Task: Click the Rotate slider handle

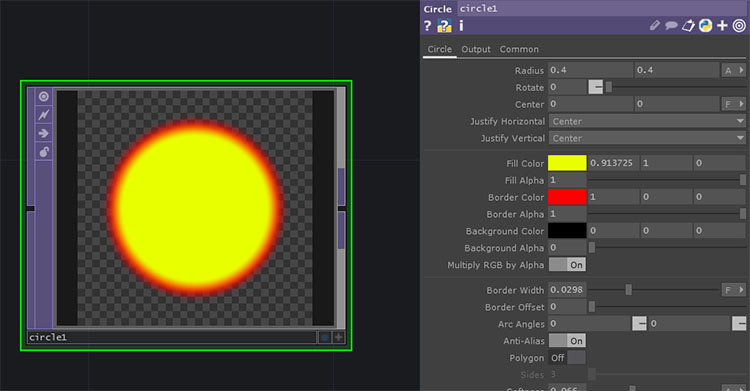Action: tap(609, 87)
